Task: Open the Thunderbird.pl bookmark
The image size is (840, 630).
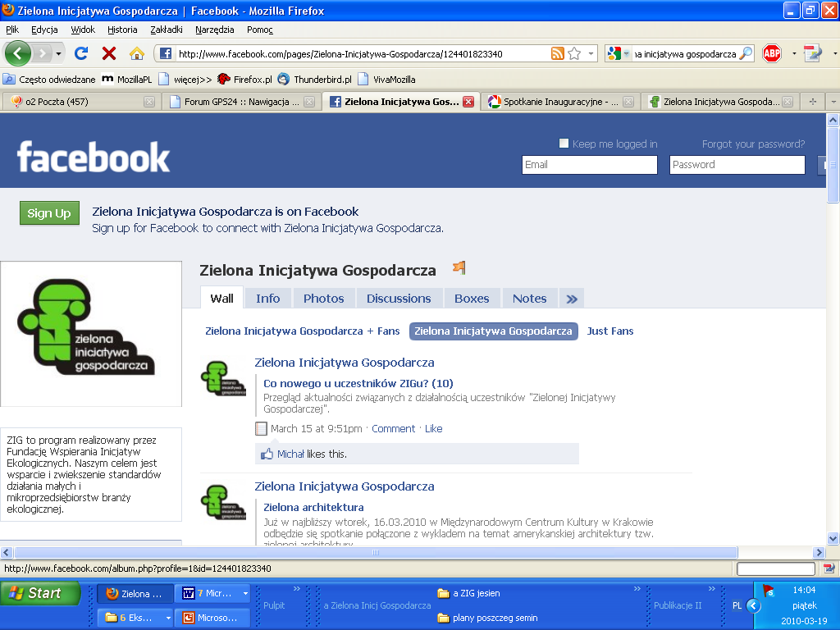Action: click(315, 80)
